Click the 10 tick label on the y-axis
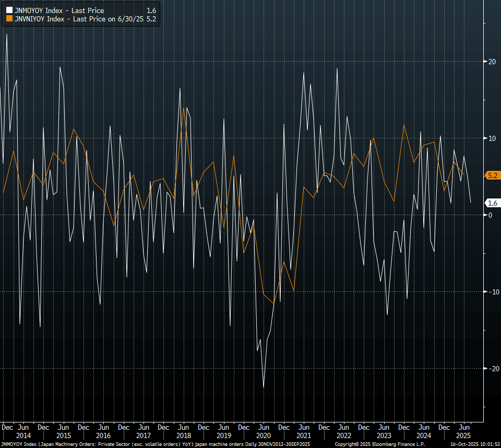Image resolution: width=501 pixels, height=448 pixels. coord(492,138)
